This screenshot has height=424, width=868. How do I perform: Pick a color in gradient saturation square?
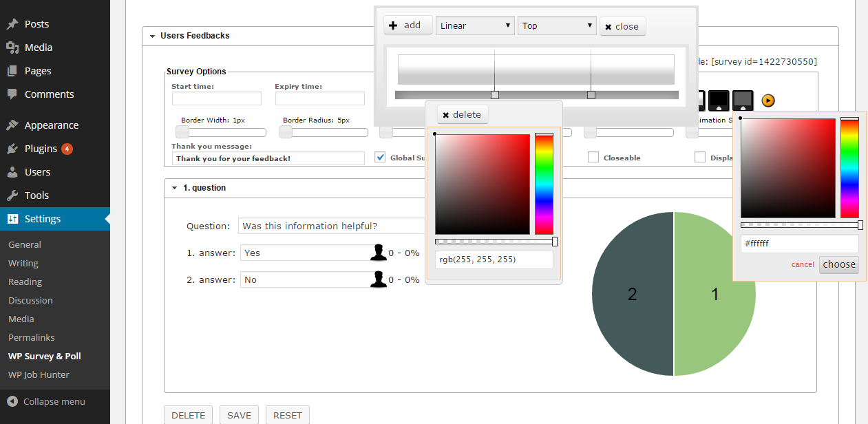(x=483, y=184)
